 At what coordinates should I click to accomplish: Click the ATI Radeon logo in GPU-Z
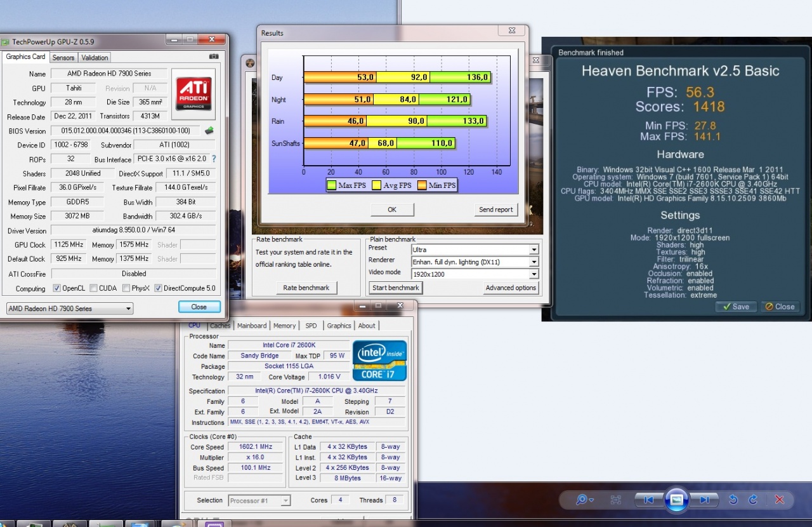[193, 93]
